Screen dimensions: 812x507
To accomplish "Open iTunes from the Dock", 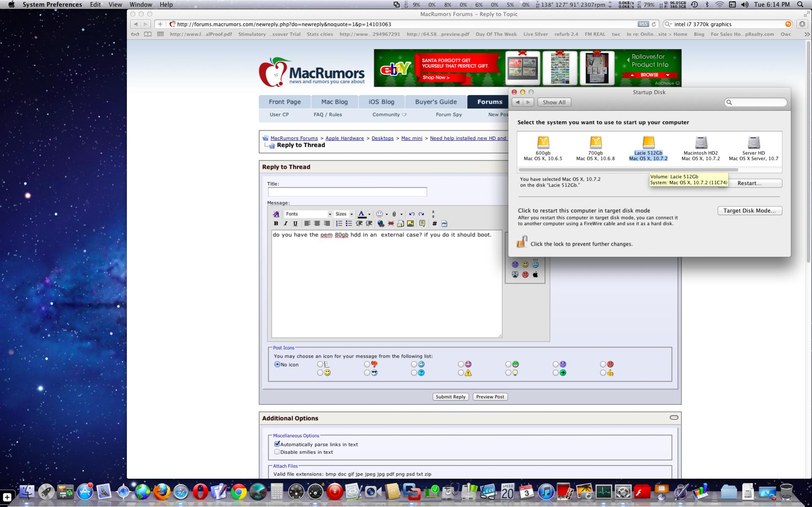I will click(x=546, y=492).
